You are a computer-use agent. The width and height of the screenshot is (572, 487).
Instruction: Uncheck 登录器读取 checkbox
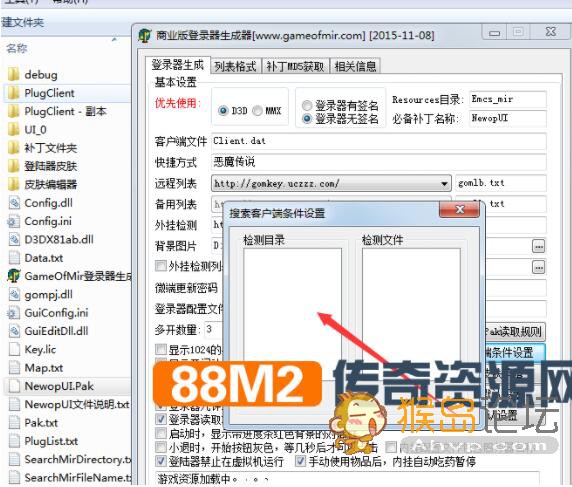161,419
